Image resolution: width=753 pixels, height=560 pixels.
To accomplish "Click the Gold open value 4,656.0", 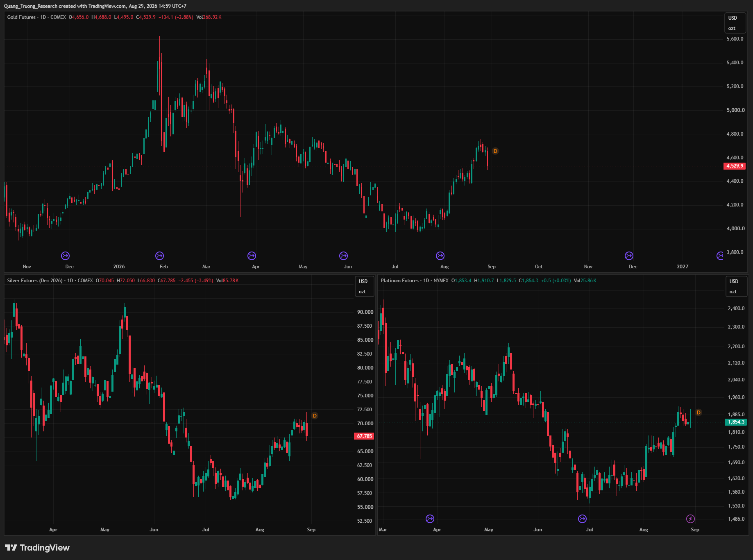I will tap(80, 17).
